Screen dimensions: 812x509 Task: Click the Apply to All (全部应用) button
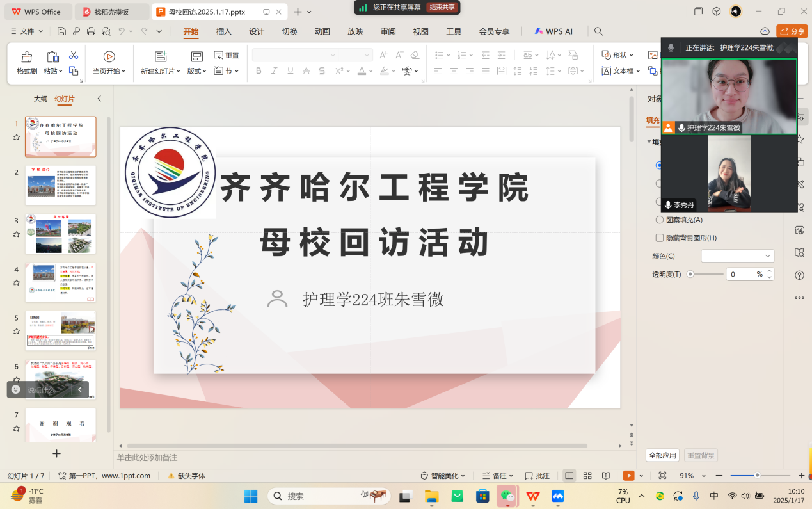[662, 456]
